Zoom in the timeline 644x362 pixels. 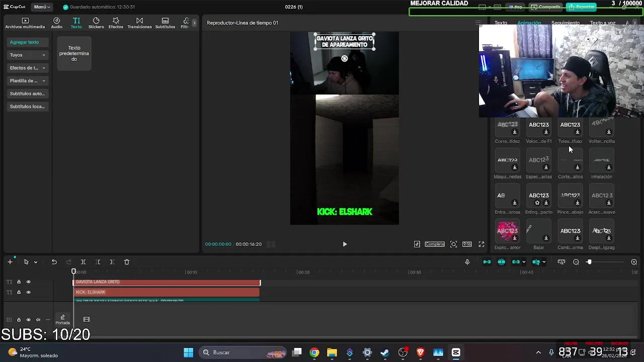[x=634, y=262]
